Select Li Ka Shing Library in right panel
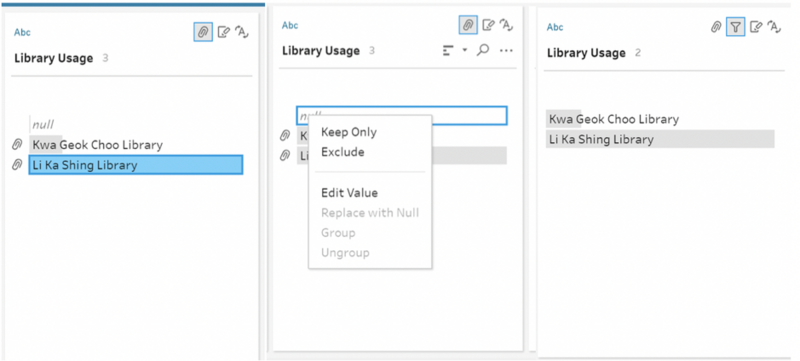The image size is (800, 361). click(x=660, y=139)
